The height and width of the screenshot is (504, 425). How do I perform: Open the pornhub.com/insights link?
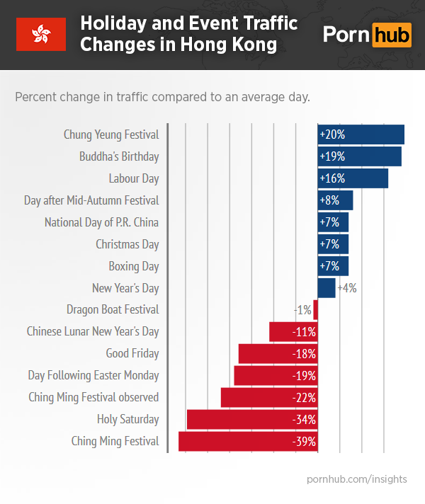point(357,479)
